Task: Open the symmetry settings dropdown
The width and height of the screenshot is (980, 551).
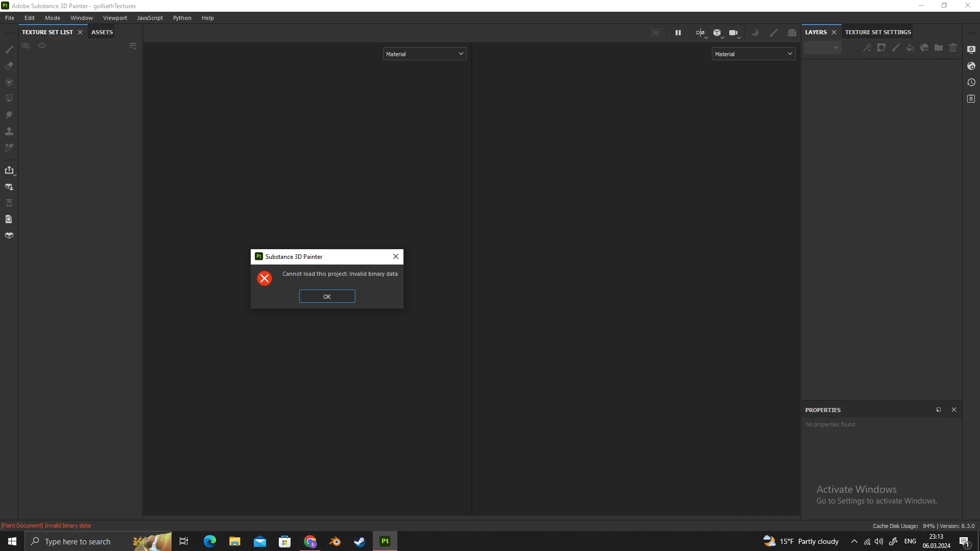Action: pyautogui.click(x=701, y=33)
